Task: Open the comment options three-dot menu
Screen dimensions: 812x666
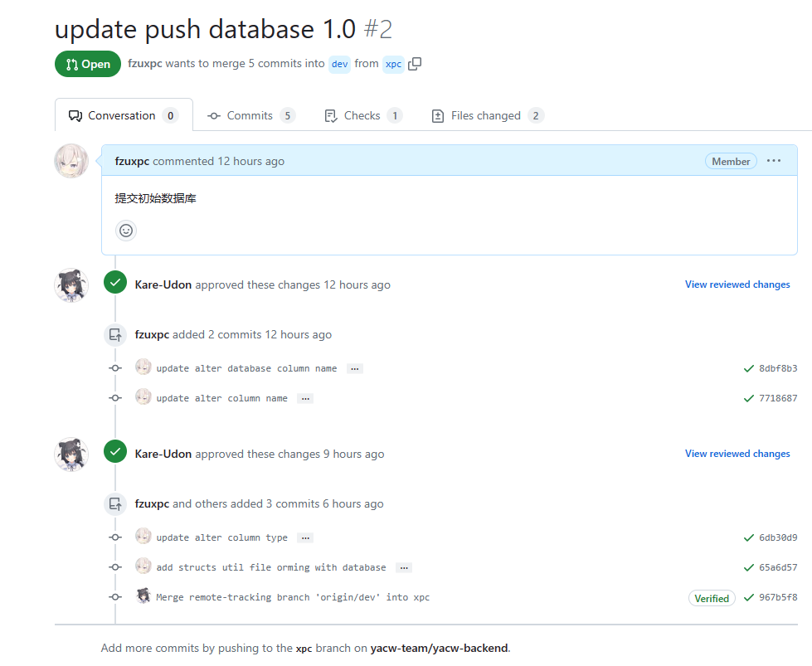Action: coord(774,161)
